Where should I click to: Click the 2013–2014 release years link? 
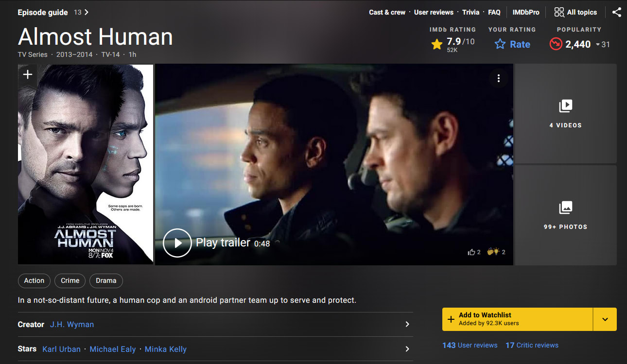pyautogui.click(x=74, y=54)
